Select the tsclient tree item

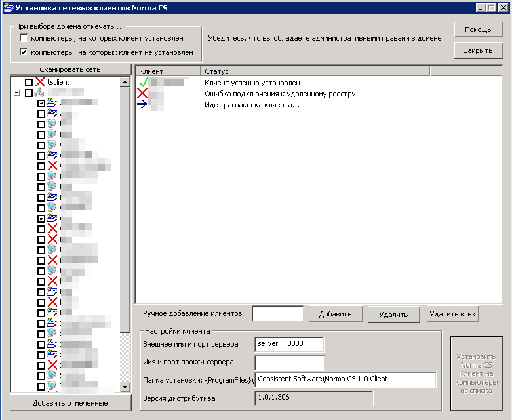click(58, 82)
